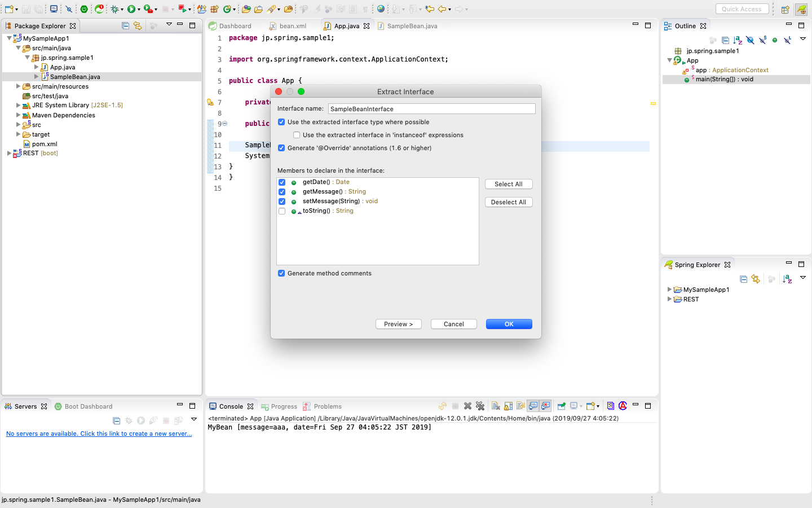
Task: Click the Deselect All button
Action: [x=509, y=202]
